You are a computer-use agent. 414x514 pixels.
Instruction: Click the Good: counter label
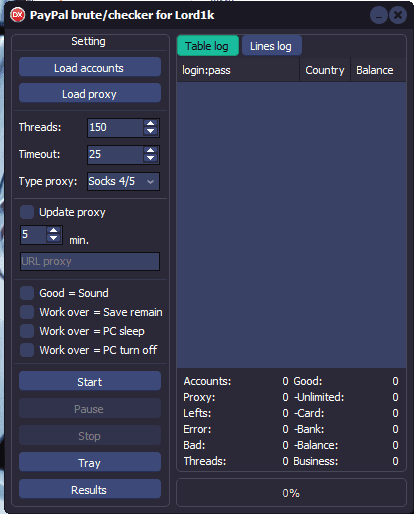pos(308,381)
